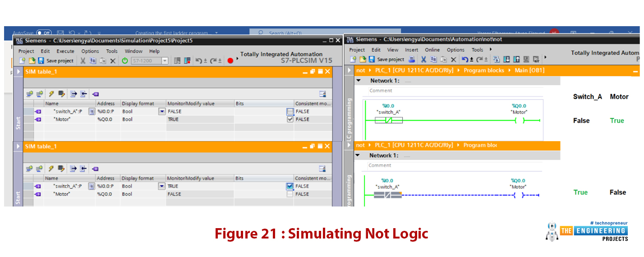This screenshot has height=257, width=644.
Task: Click lightning modify icon in lower SIM table
Action: point(51,169)
